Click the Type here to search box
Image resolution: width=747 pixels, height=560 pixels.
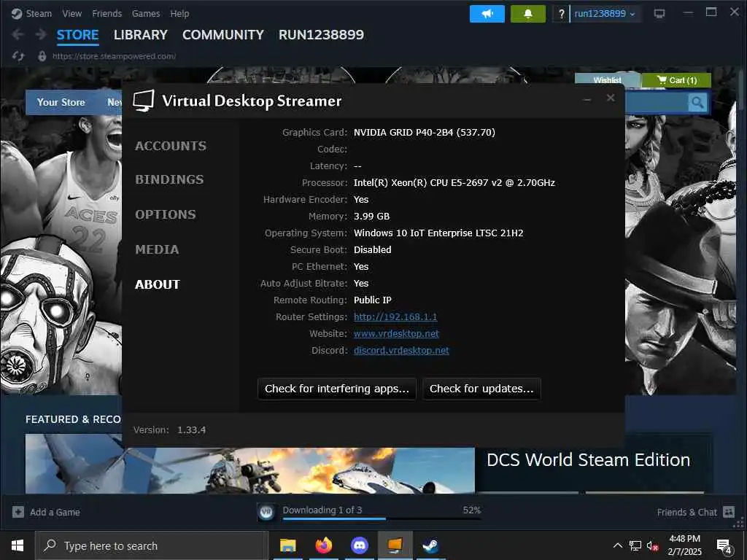[152, 545]
